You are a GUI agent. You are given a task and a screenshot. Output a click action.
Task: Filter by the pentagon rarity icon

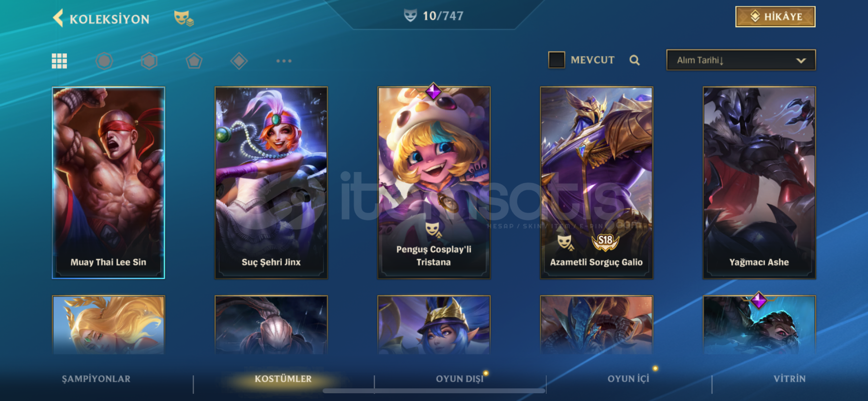tap(194, 61)
